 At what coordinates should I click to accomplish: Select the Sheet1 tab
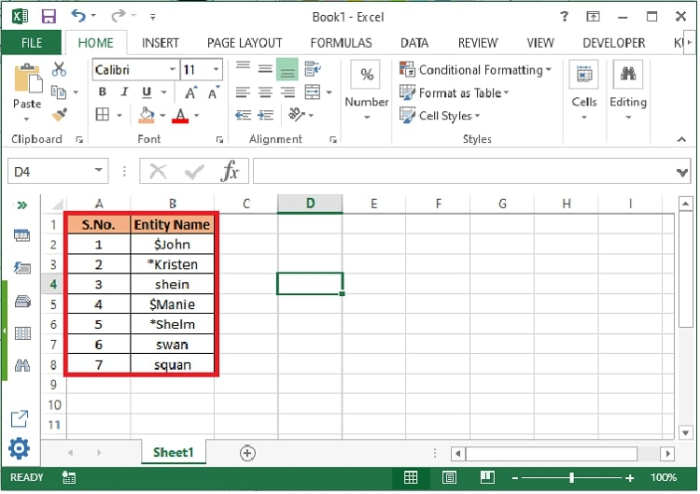point(173,452)
